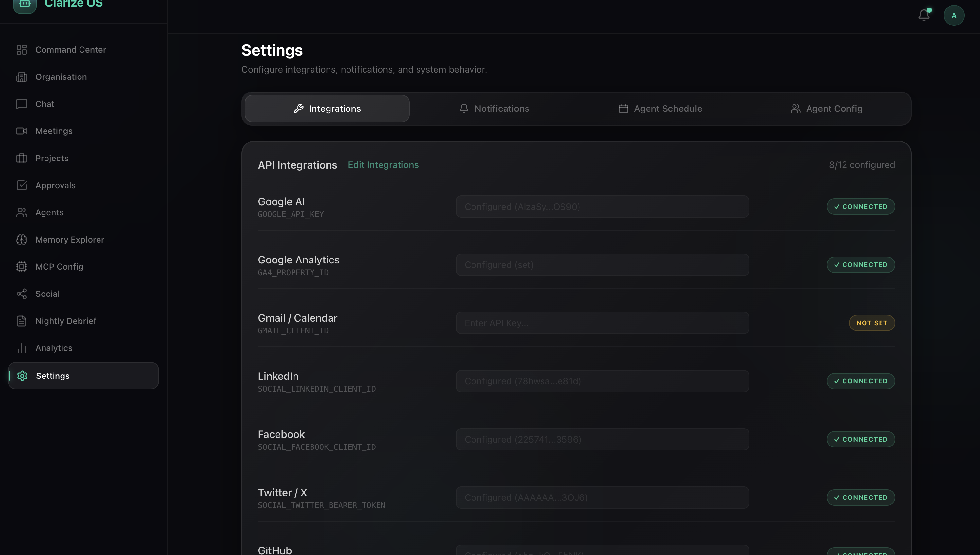Screen dimensions: 980x555
Task: Click the Gmail / Calendar API key field
Action: 602,323
